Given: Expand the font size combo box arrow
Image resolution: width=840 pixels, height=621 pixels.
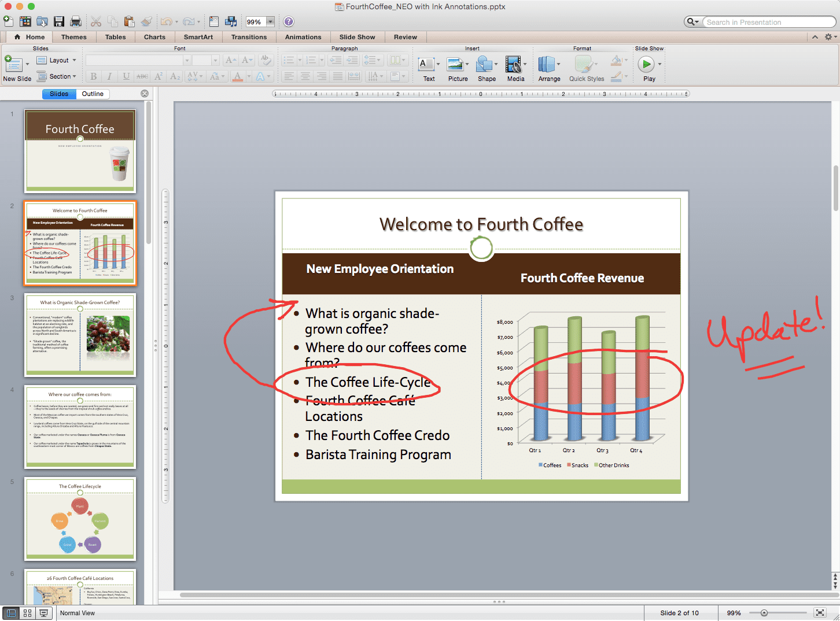Looking at the screenshot, I should pos(215,60).
